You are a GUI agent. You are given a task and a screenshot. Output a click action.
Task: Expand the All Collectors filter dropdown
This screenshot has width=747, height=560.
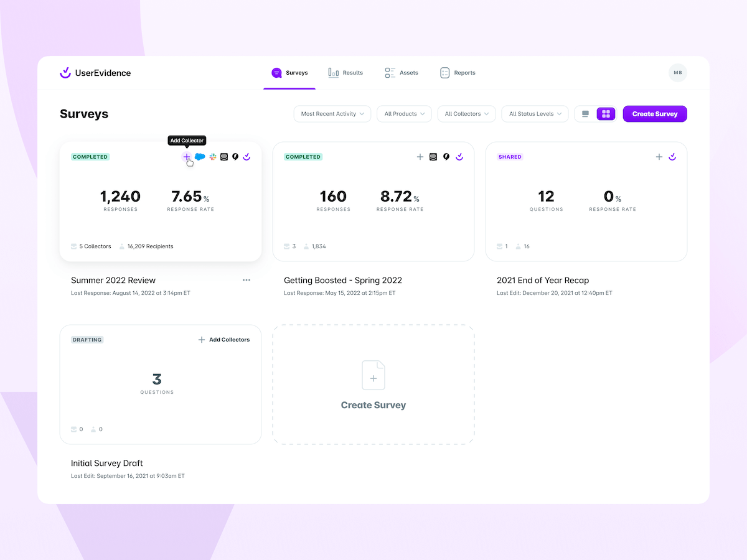(467, 114)
